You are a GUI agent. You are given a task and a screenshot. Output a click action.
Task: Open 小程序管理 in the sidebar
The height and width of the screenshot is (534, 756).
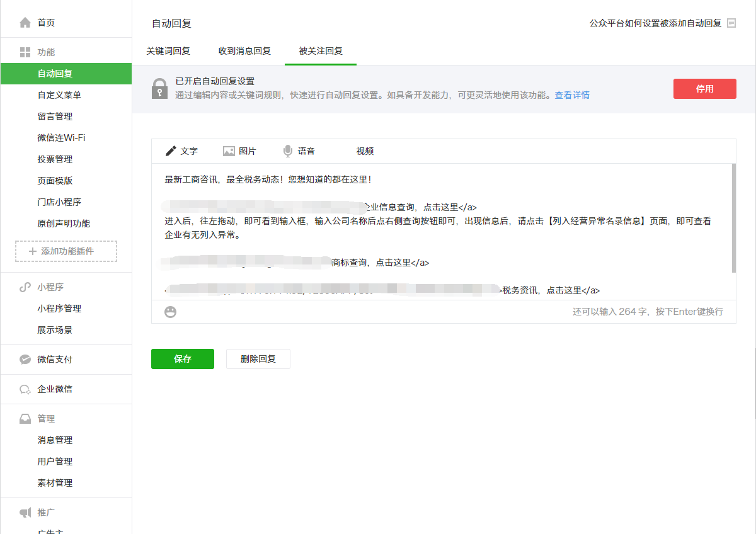click(59, 309)
